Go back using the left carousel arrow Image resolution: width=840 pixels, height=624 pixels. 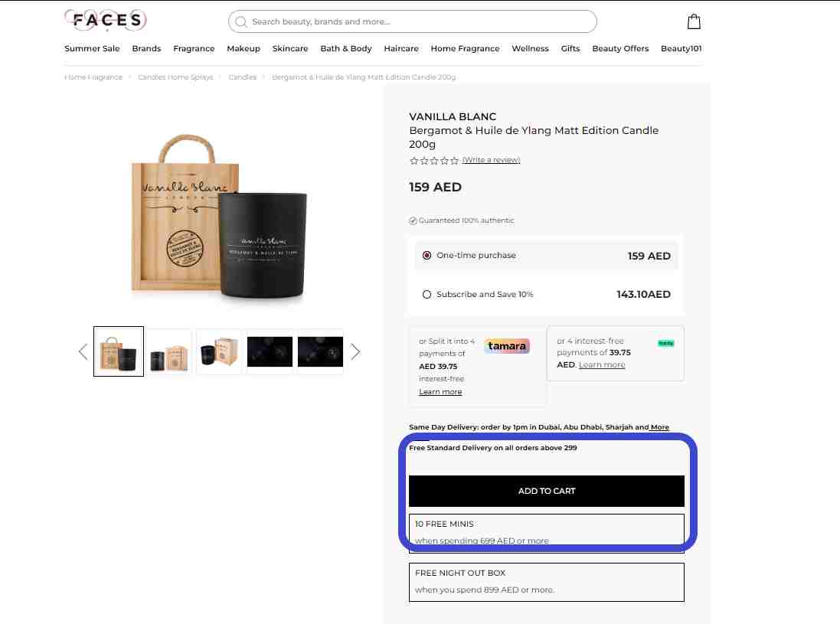83,351
